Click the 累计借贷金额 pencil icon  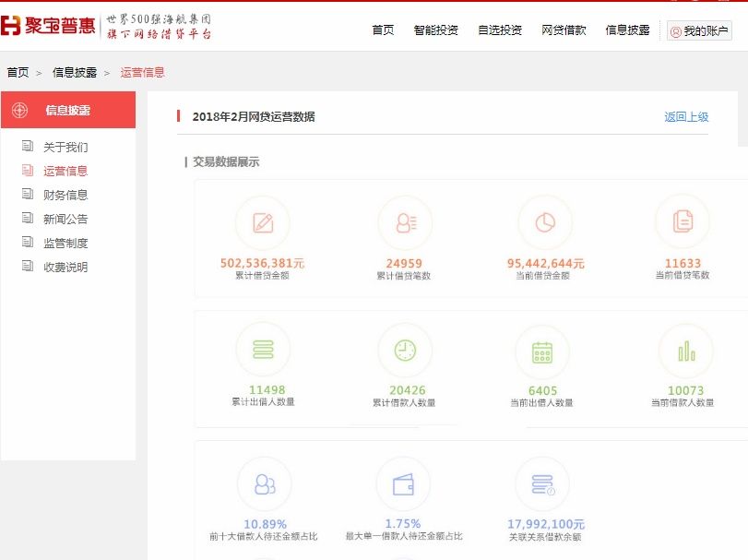pyautogui.click(x=263, y=222)
